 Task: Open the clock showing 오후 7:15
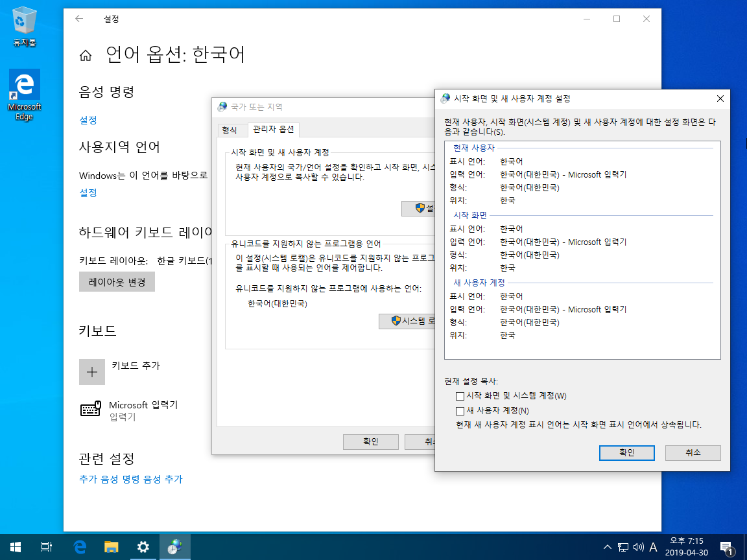(x=687, y=546)
